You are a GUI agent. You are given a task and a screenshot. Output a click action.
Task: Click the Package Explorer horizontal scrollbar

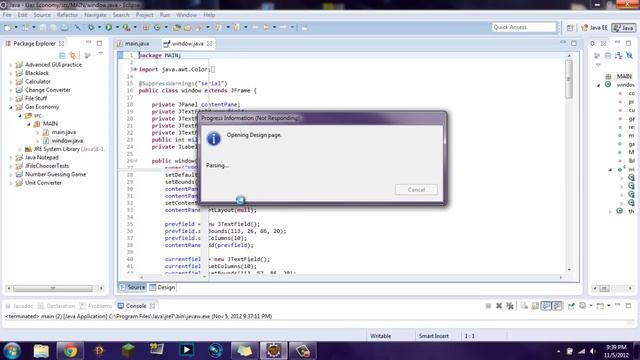[x=53, y=288]
